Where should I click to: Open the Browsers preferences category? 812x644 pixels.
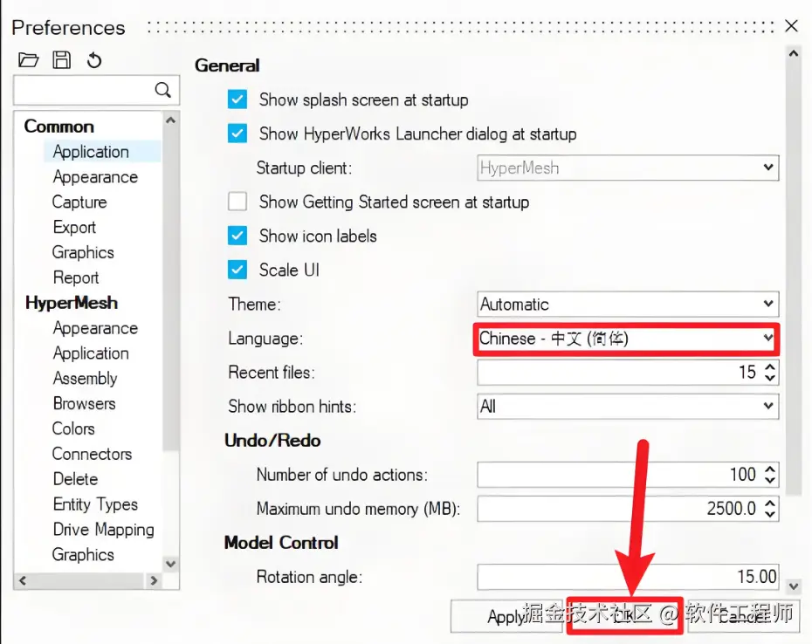point(85,403)
